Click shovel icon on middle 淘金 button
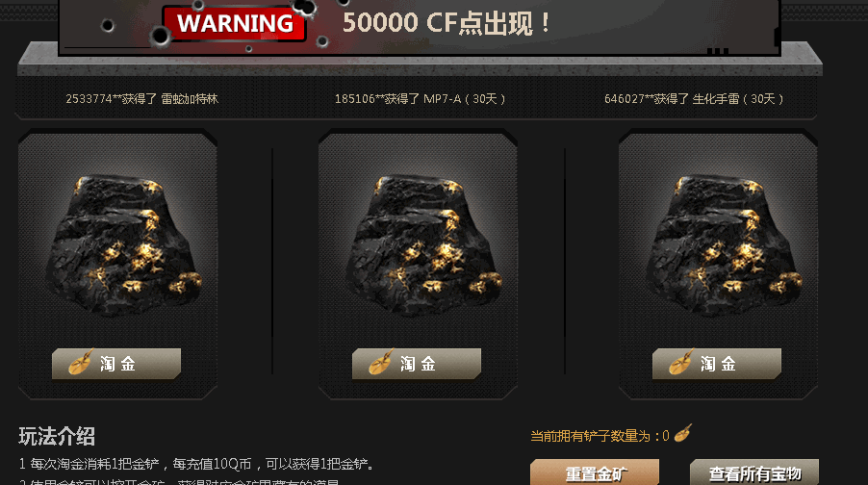The image size is (868, 485). coord(381,362)
